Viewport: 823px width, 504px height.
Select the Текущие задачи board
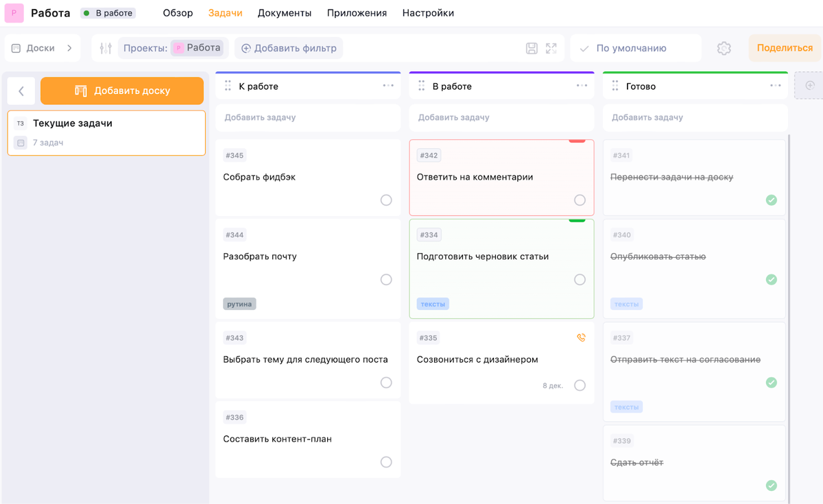pos(106,133)
